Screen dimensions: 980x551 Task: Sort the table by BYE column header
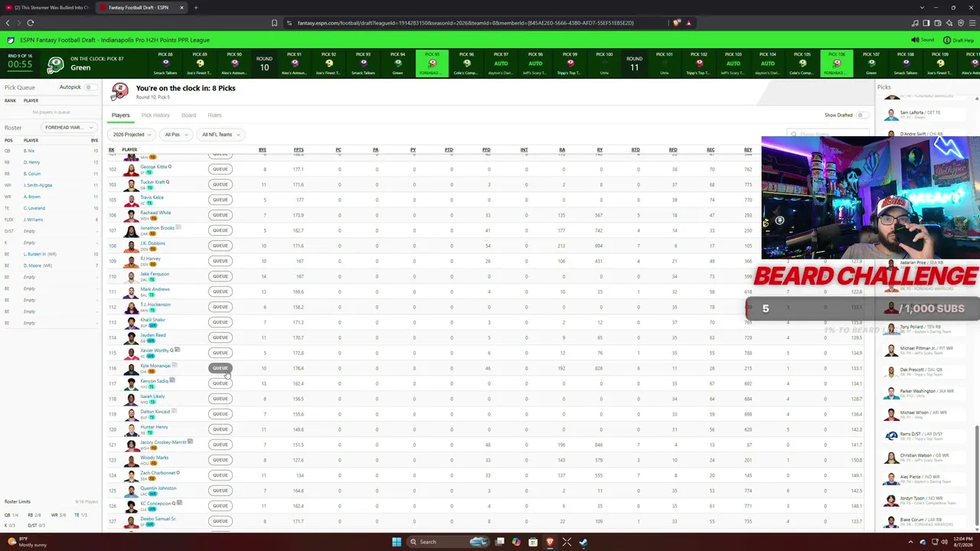click(x=263, y=150)
